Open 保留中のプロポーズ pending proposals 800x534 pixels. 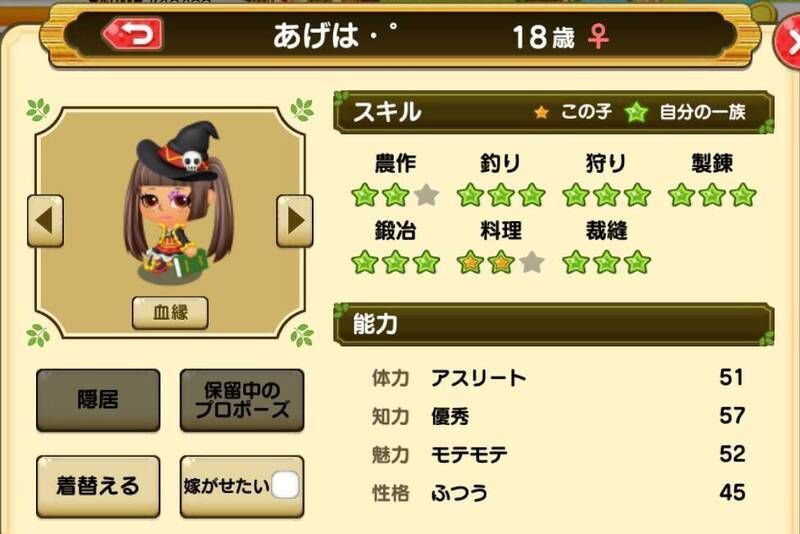pyautogui.click(x=242, y=400)
